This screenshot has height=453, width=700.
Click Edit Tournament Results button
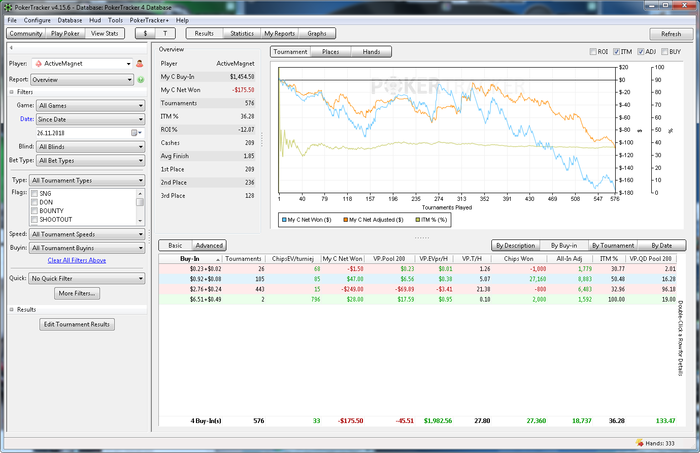pos(77,324)
